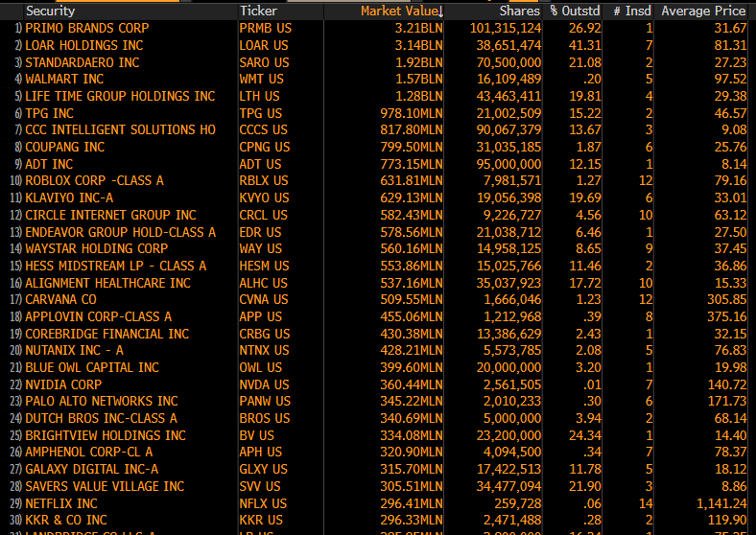Click average price 25.76 for Coupang
The image size is (756, 535).
click(x=730, y=147)
